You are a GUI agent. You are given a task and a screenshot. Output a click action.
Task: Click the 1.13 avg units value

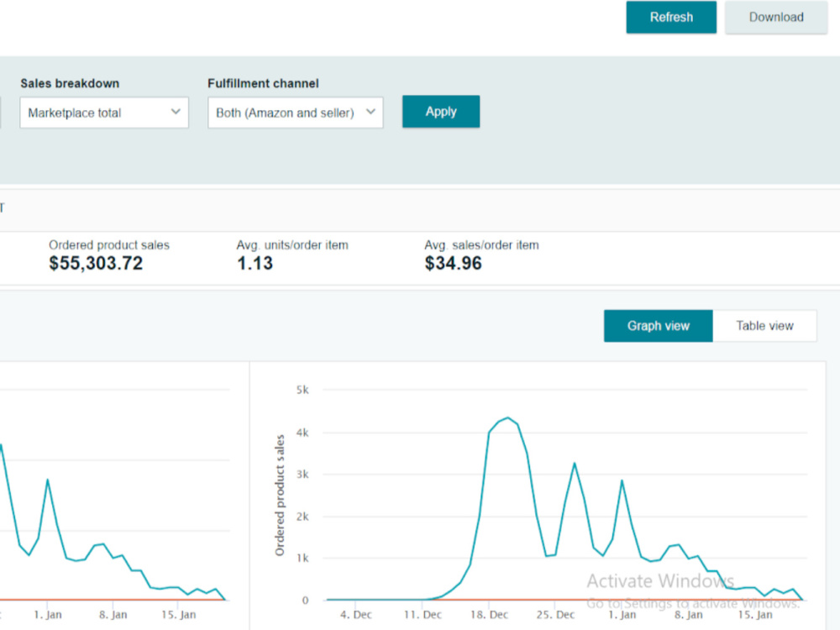tap(255, 263)
